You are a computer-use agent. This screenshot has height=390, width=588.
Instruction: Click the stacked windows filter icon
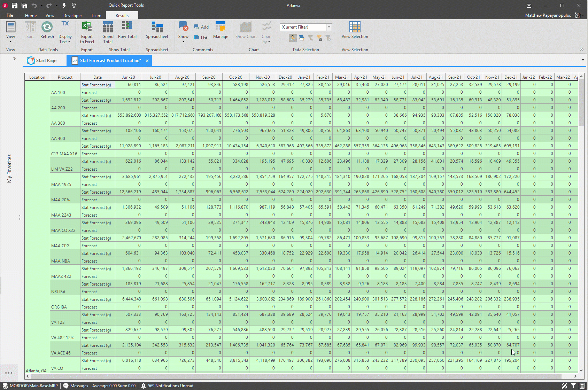[302, 38]
